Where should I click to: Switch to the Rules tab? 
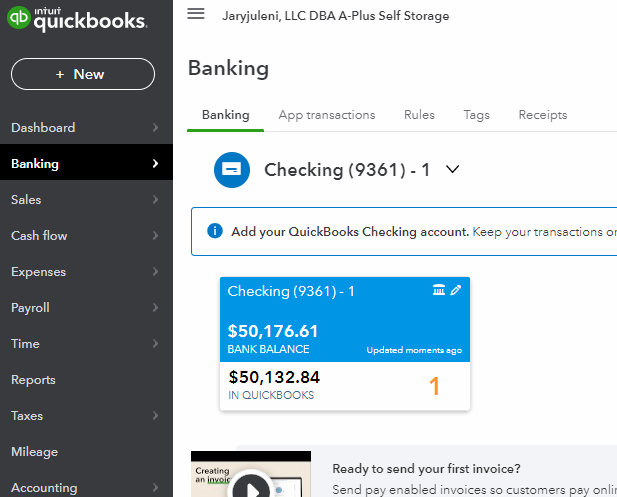pyautogui.click(x=419, y=115)
